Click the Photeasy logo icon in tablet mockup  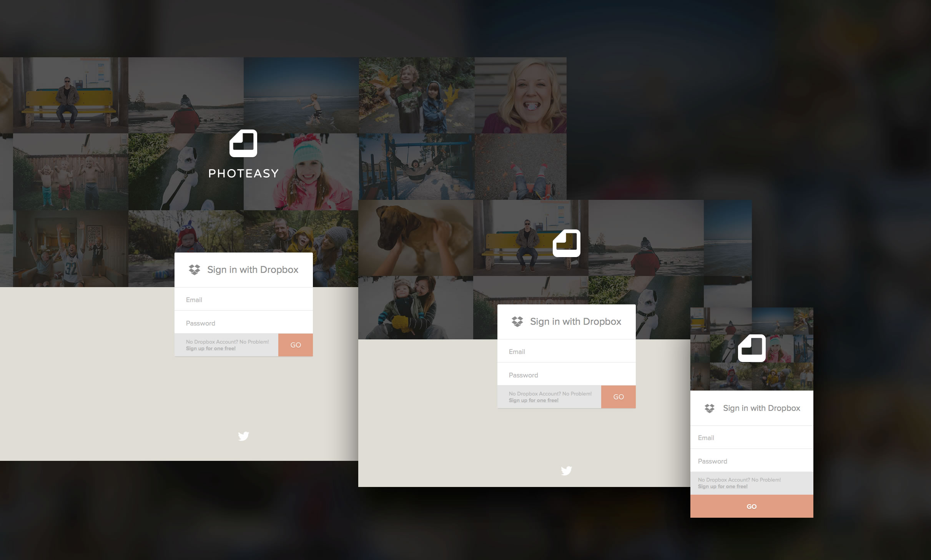tap(567, 243)
